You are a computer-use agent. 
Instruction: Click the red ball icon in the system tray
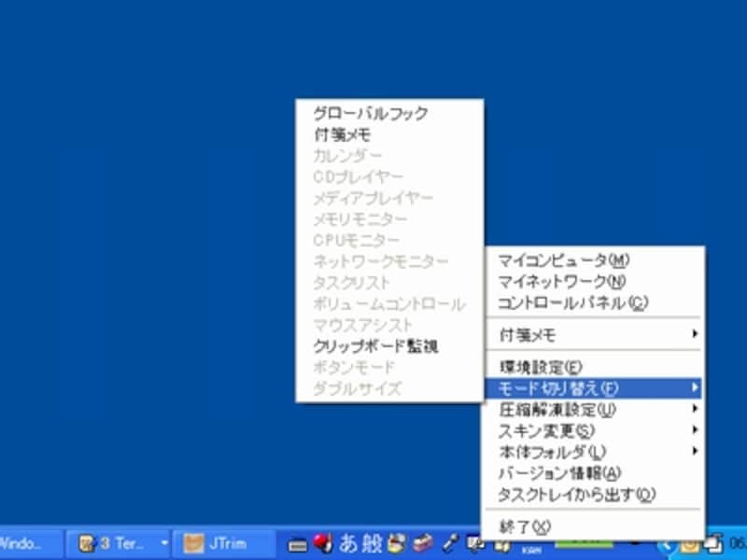(321, 543)
